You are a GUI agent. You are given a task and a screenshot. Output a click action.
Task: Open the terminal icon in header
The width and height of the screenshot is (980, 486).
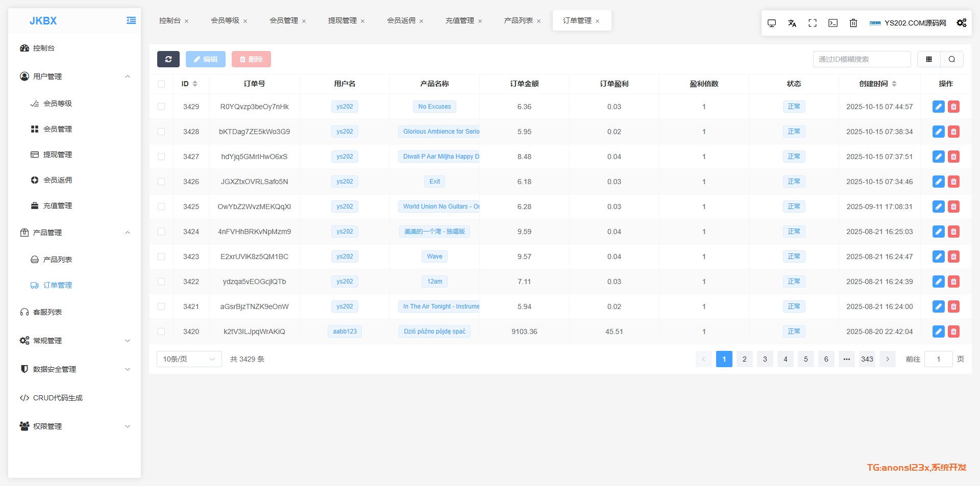click(833, 23)
